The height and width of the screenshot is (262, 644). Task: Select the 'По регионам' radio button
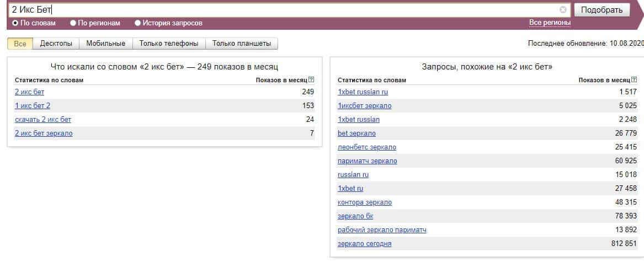(73, 23)
